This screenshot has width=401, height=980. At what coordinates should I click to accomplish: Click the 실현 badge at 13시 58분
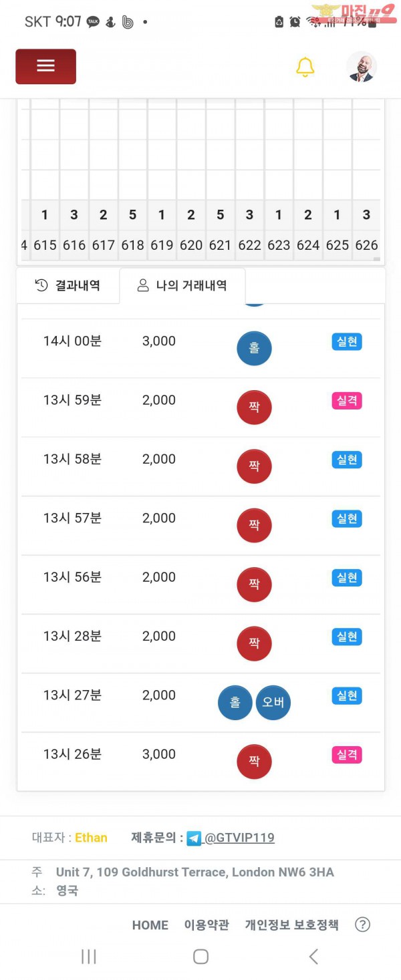[347, 460]
